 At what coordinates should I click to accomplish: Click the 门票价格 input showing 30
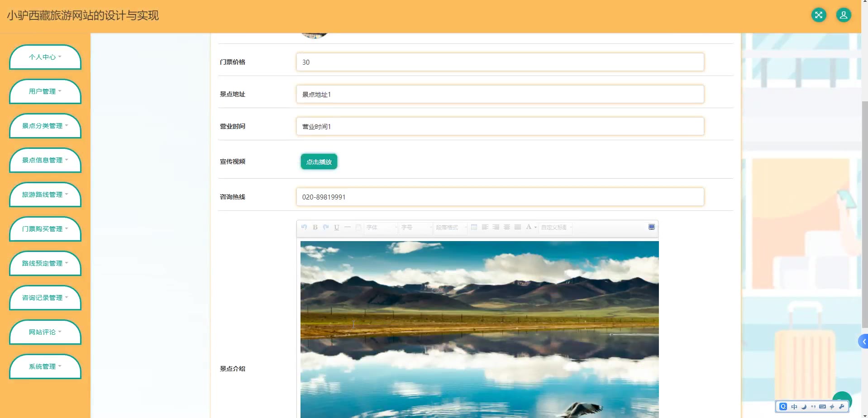coord(500,62)
